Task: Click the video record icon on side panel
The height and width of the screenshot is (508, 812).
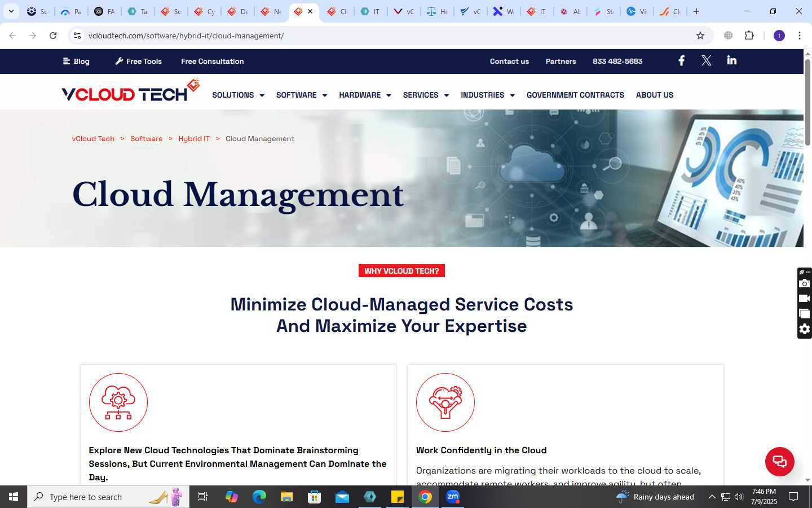Action: point(805,299)
